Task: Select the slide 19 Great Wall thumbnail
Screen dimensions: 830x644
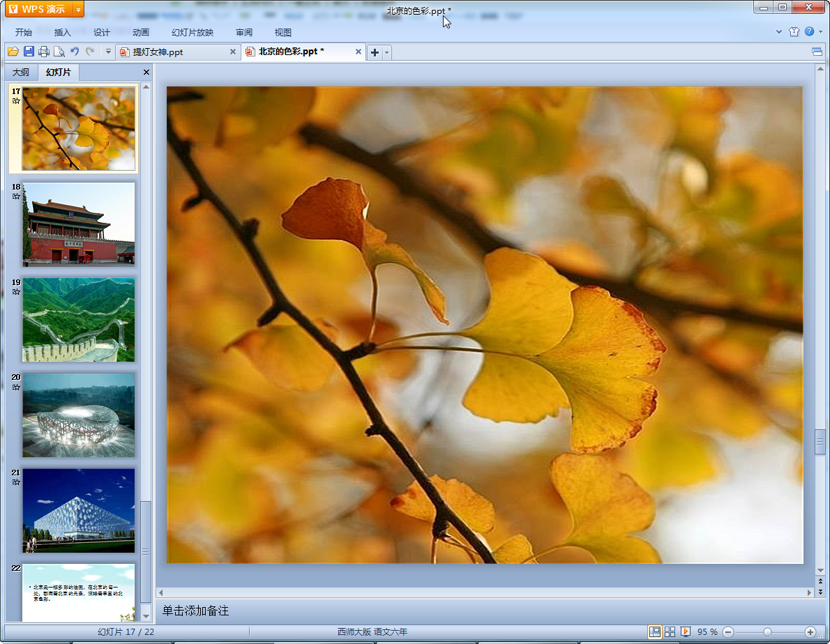Action: pyautogui.click(x=78, y=319)
